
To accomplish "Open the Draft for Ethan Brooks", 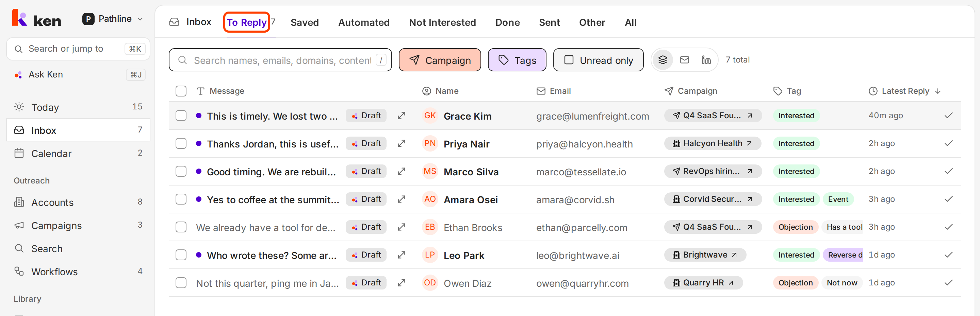I will pos(366,227).
